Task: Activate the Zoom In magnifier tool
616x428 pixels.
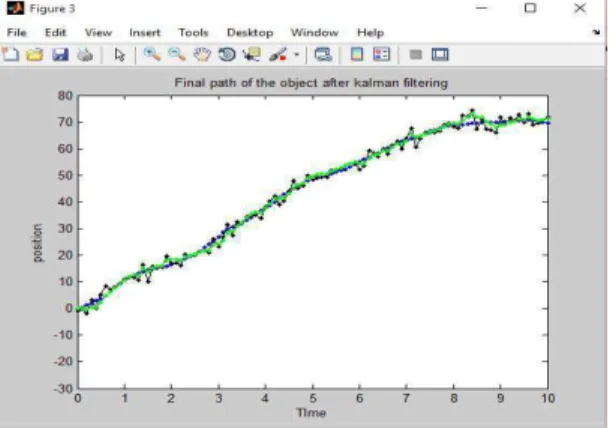Action: click(x=152, y=54)
